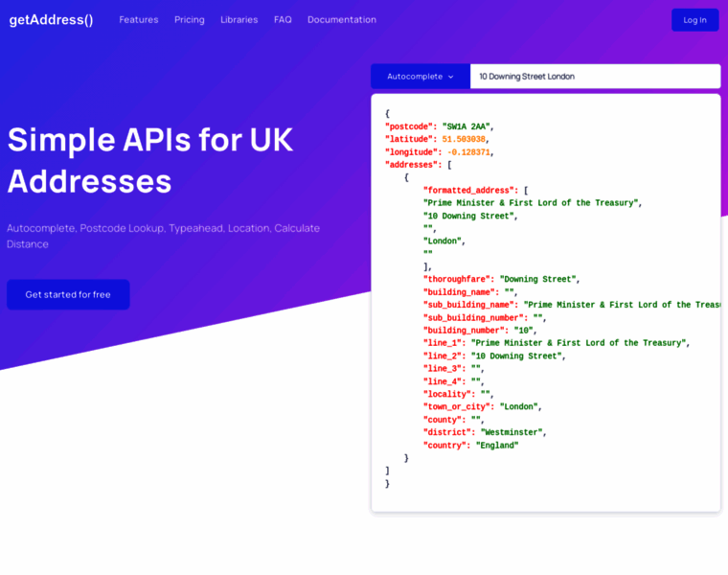This screenshot has height=575, width=728.
Task: Click the "town_or_city" key
Action: click(x=456, y=407)
